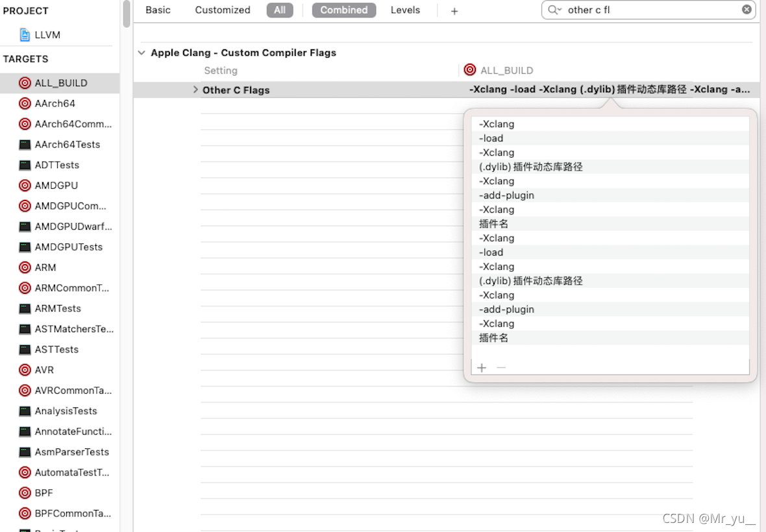This screenshot has width=766, height=532.
Task: Add a new build setting with plus
Action: 454,11
